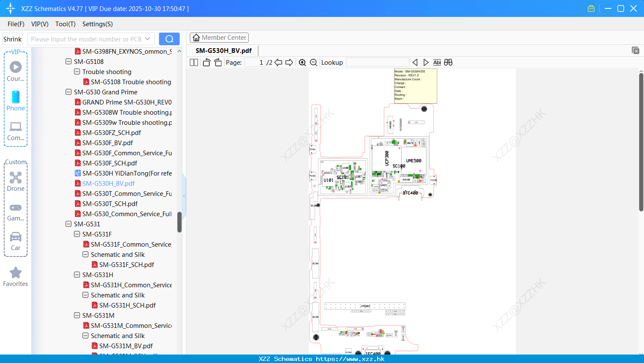Screen dimensions: 644x363
Task: Open SM-G530H YiDianTong reference file
Action: click(127, 173)
